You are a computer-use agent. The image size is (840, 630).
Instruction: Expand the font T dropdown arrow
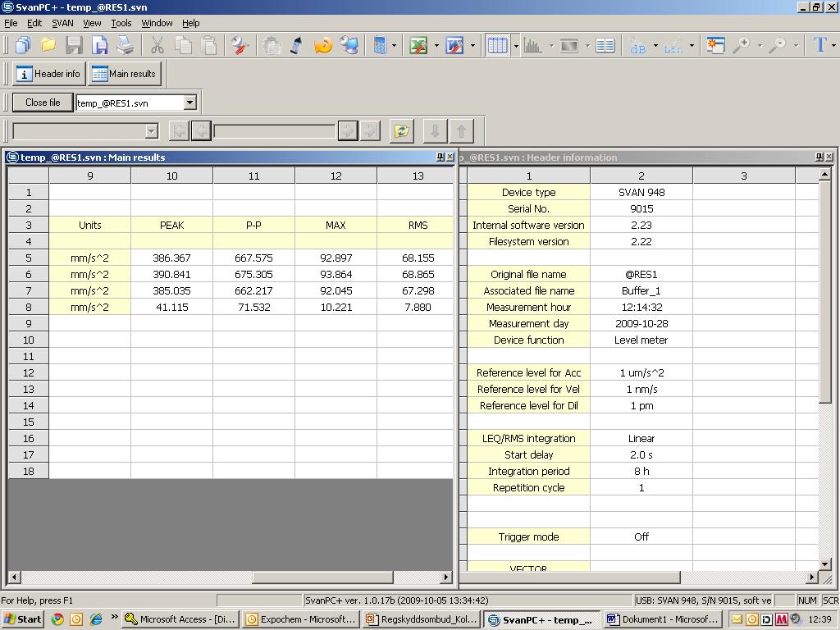[x=833, y=46]
